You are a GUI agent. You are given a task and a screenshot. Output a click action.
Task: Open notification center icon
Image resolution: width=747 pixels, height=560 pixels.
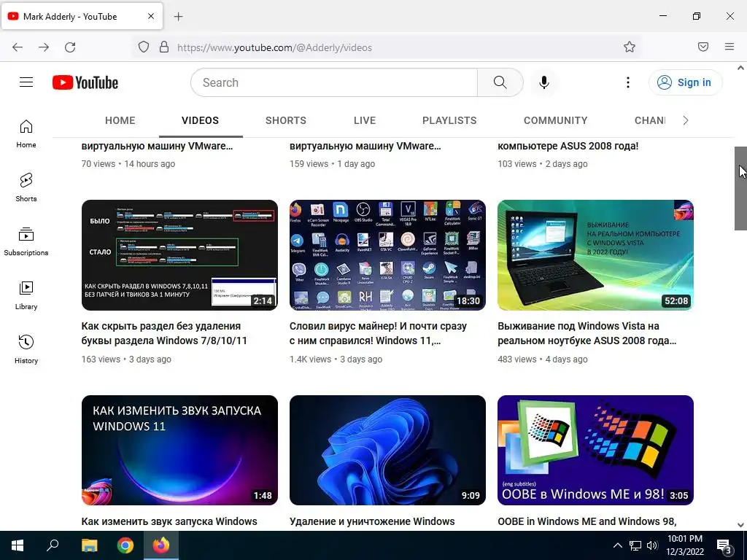pos(724,545)
